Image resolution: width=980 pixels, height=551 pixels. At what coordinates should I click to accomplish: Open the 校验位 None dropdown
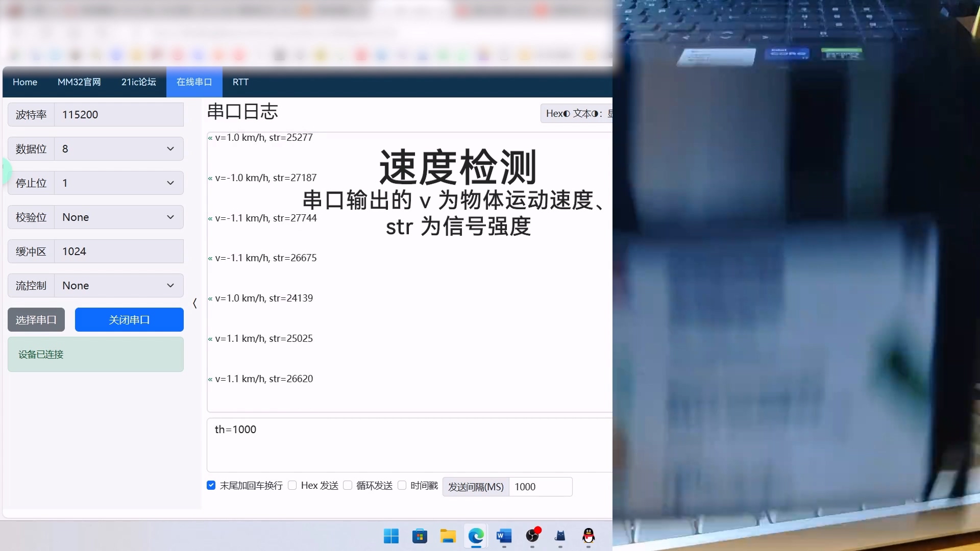(x=118, y=217)
